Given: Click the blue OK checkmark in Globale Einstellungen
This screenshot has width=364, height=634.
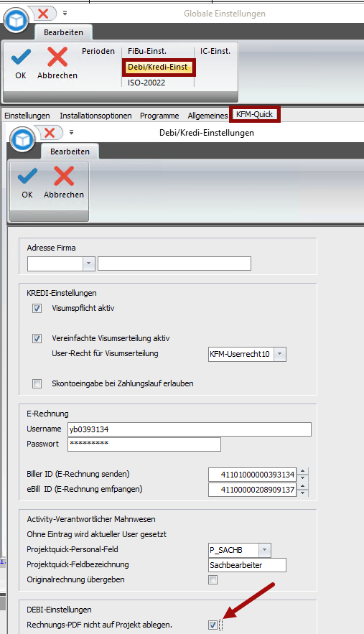Looking at the screenshot, I should [21, 57].
